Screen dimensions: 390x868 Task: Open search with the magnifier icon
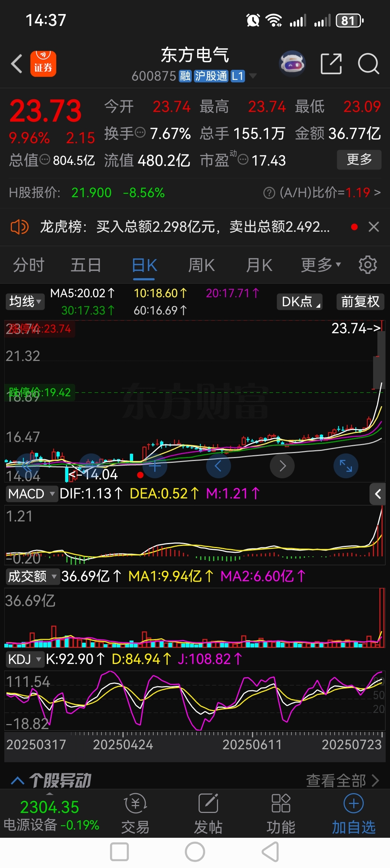tap(368, 64)
